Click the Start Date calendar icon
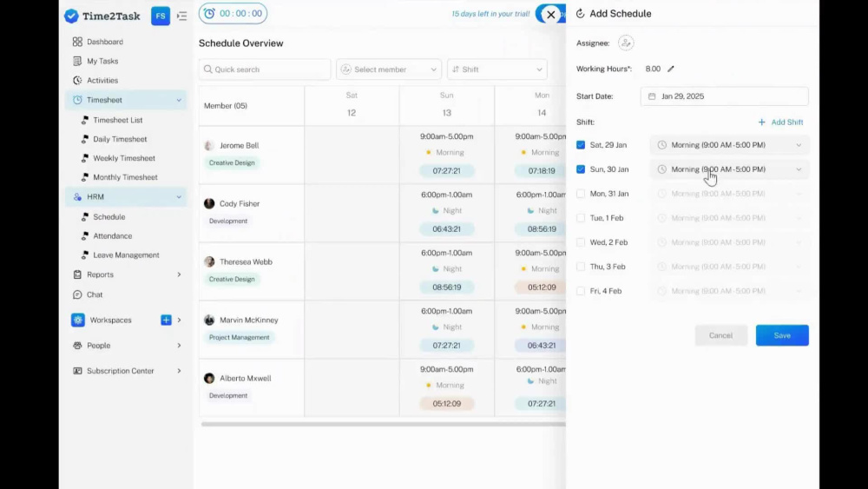This screenshot has width=868, height=489. 652,96
